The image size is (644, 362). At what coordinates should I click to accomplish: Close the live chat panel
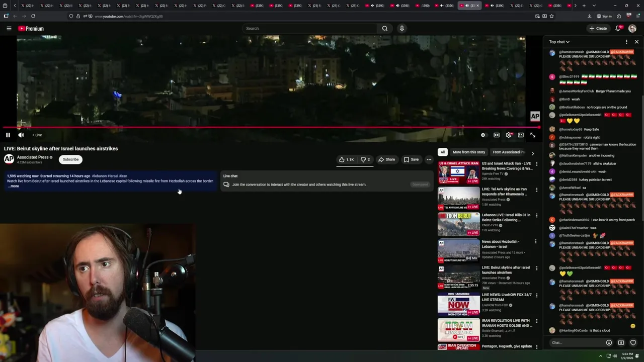click(636, 42)
